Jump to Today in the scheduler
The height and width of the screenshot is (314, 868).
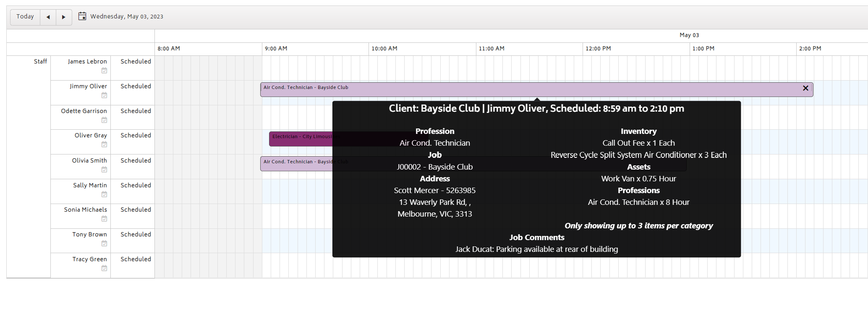tap(25, 17)
